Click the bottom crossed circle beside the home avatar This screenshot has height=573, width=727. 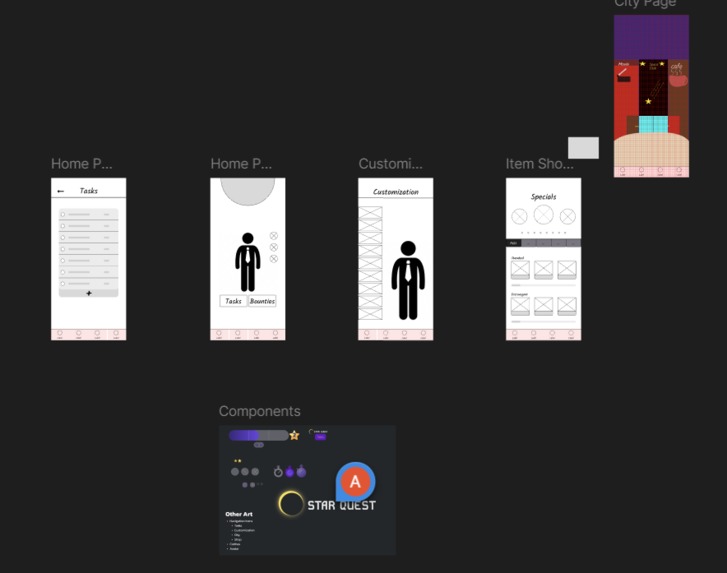274,259
